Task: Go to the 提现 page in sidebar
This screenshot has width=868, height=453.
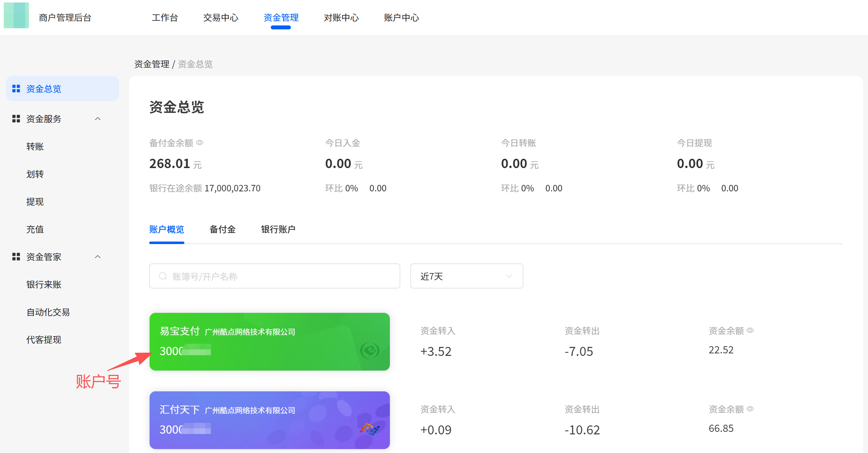Action: click(35, 201)
